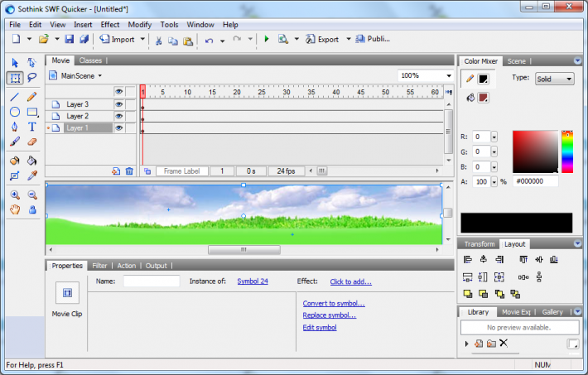
Task: Open the Insert menu
Action: click(x=83, y=24)
